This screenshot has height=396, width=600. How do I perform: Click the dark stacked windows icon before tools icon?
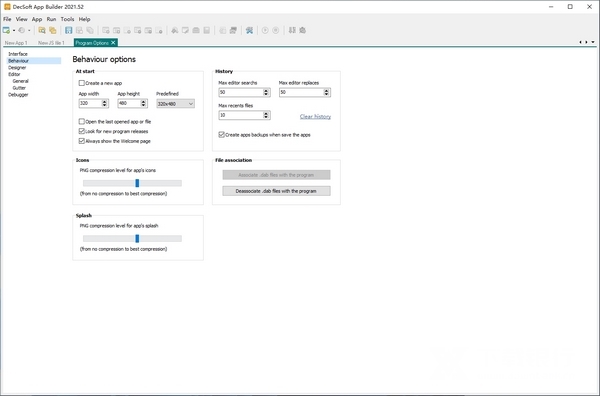(x=233, y=30)
